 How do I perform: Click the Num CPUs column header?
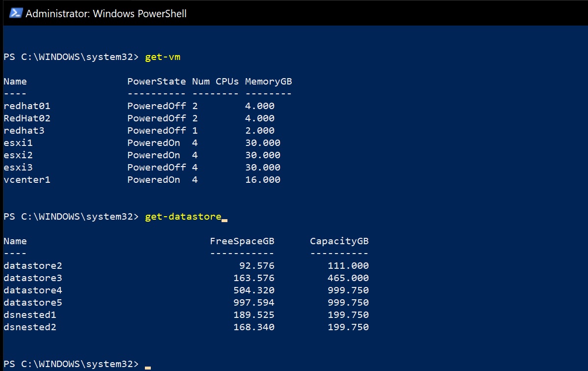[x=216, y=82]
